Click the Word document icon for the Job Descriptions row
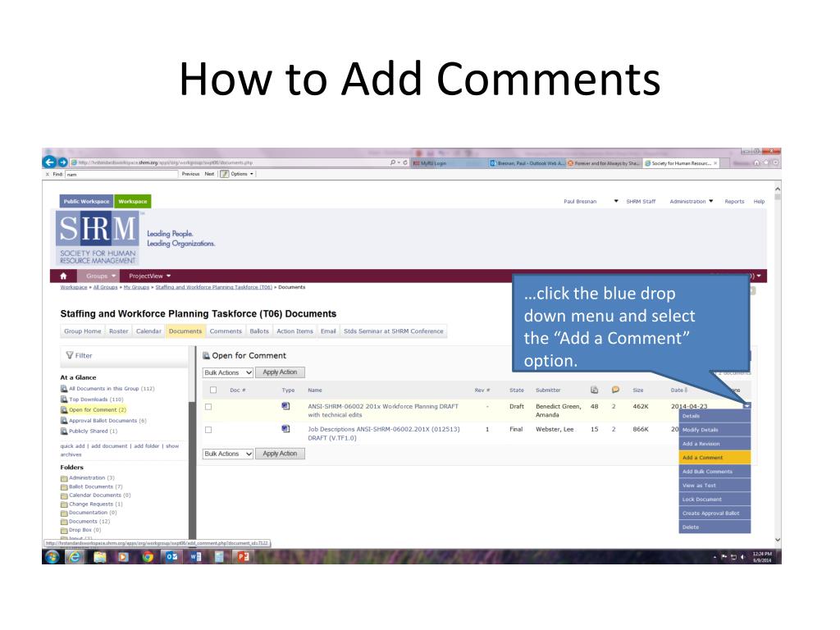The image size is (840, 630). pos(286,428)
